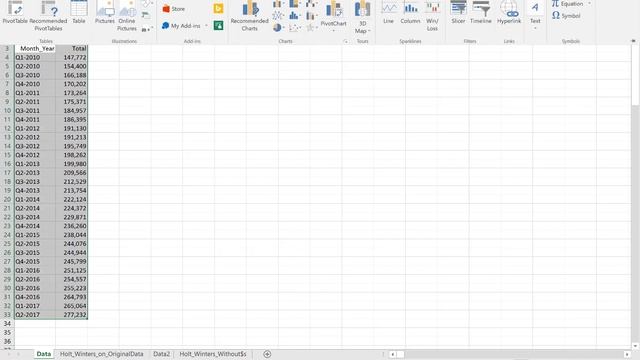Select cell containing Q1-2016

point(35,270)
